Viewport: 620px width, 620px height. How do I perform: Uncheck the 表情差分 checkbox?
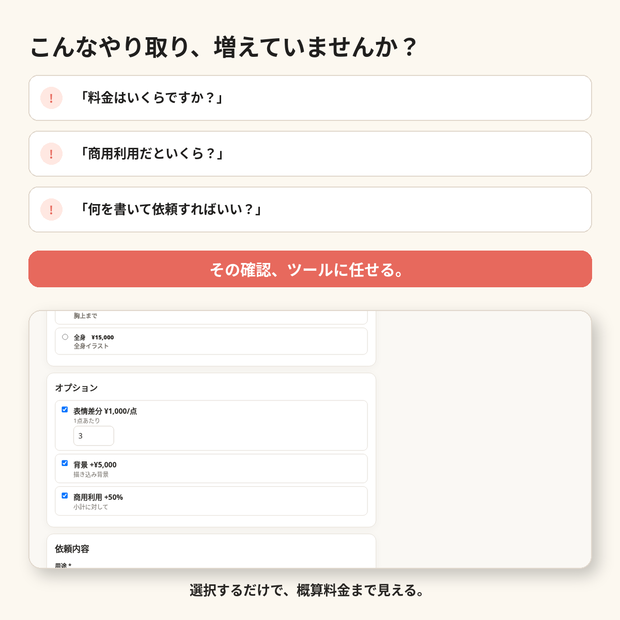coord(65,409)
